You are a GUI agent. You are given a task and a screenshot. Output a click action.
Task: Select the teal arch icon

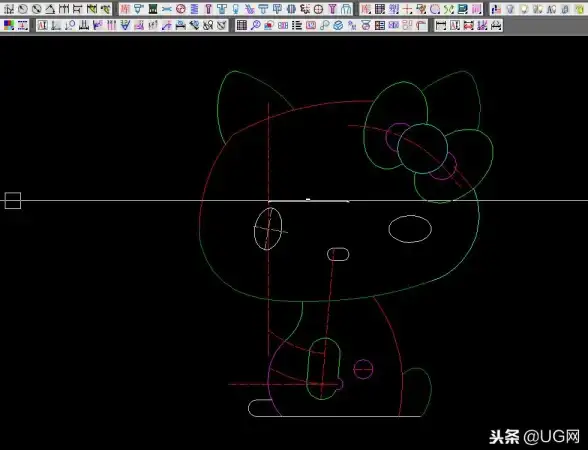[346, 9]
